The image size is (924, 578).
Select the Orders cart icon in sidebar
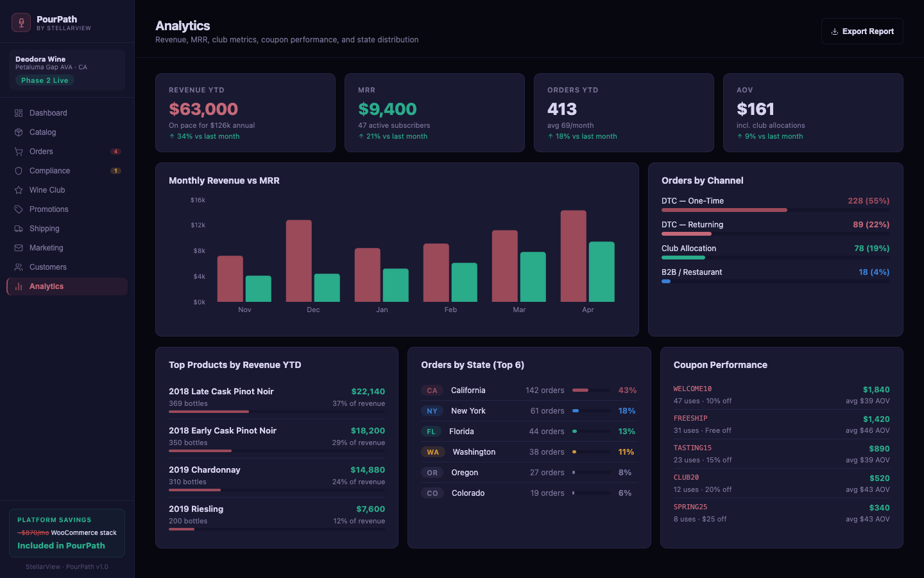(x=18, y=151)
